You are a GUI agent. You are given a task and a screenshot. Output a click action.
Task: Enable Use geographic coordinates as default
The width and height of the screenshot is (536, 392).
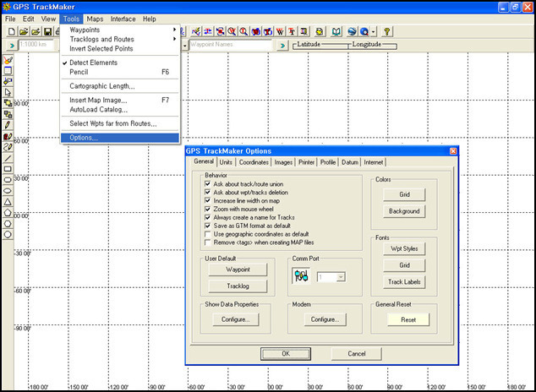click(207, 234)
